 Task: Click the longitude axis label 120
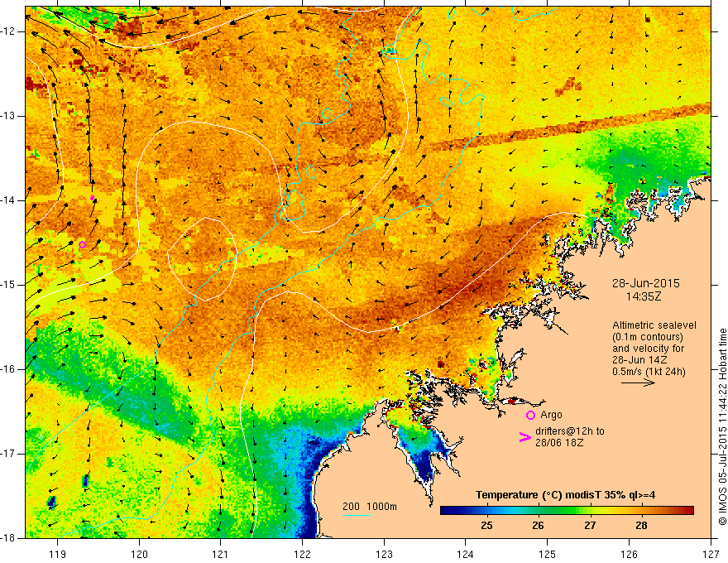click(139, 554)
